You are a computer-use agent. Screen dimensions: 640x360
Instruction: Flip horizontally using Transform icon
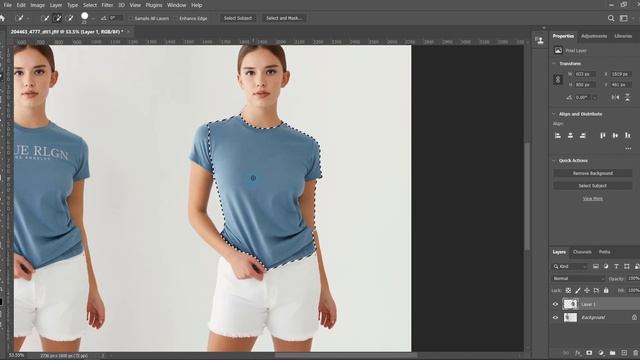point(615,97)
